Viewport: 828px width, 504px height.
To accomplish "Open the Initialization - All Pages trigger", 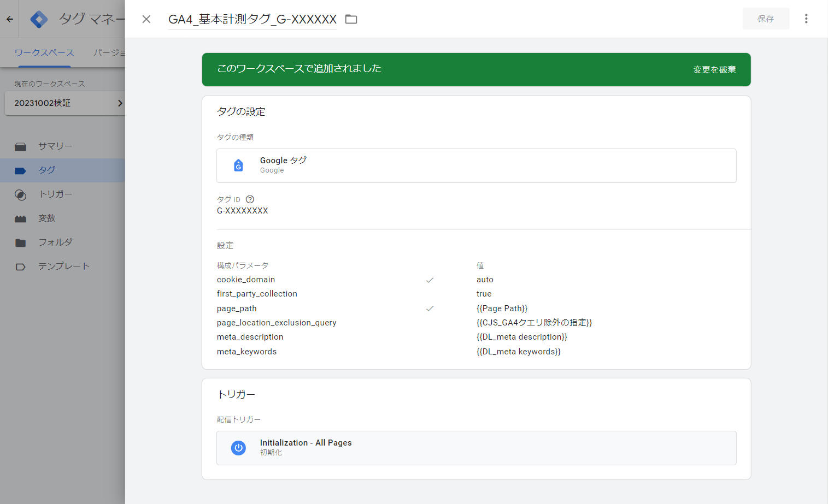I will (475, 448).
